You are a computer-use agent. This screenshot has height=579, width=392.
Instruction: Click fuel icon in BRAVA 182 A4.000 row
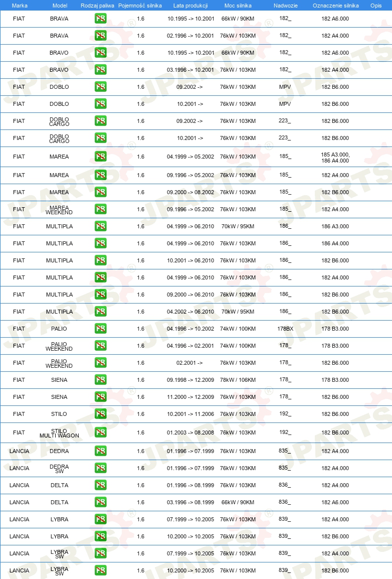100,36
